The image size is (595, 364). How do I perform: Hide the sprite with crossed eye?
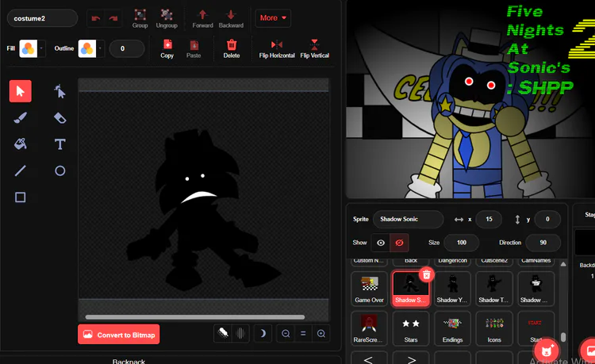pos(399,243)
